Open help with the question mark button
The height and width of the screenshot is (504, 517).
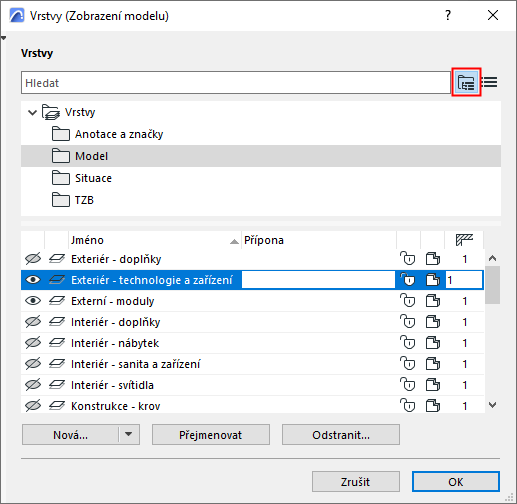tap(448, 15)
